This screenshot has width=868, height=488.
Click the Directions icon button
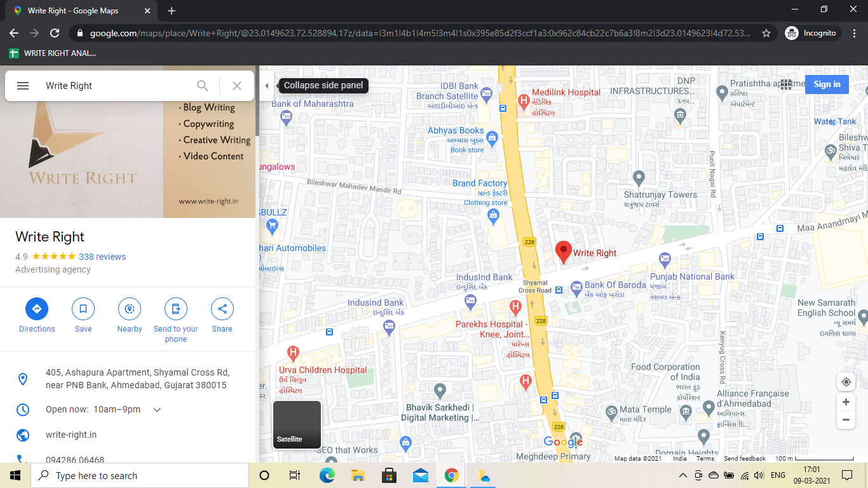[37, 309]
